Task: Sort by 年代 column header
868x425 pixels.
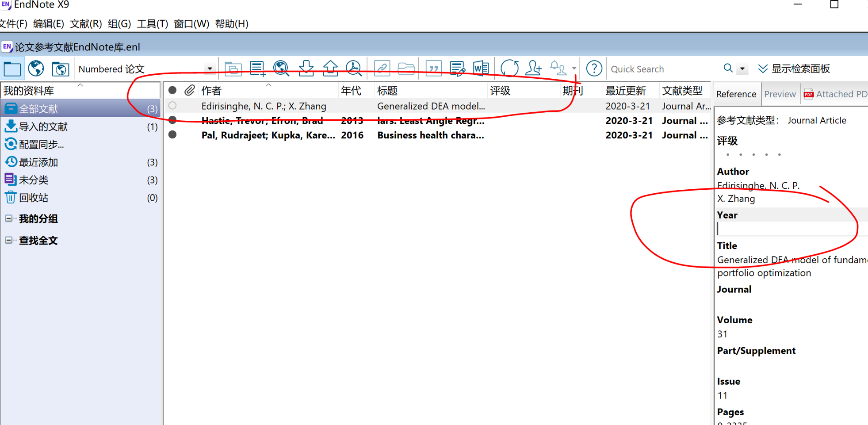Action: pyautogui.click(x=356, y=91)
